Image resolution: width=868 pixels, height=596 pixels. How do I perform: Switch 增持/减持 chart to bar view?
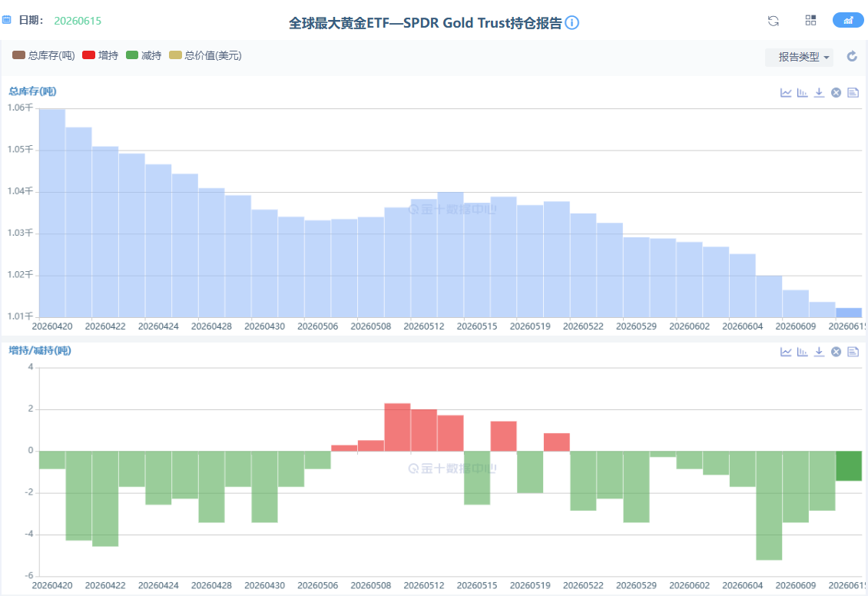[x=802, y=352]
